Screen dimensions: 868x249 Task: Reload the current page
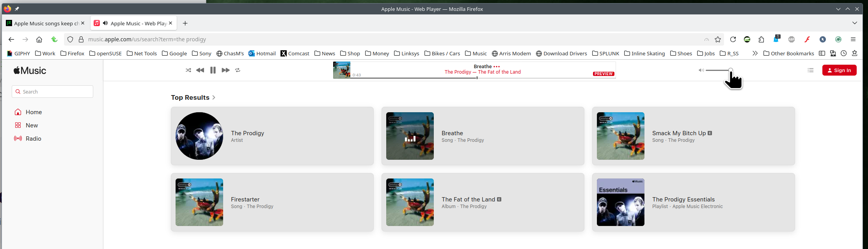coord(733,39)
